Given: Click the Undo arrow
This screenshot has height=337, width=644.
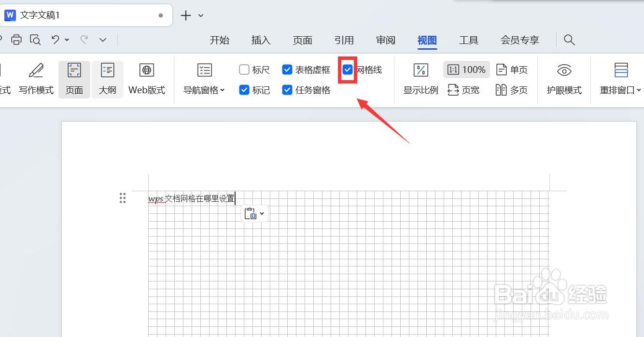Looking at the screenshot, I should pos(56,40).
